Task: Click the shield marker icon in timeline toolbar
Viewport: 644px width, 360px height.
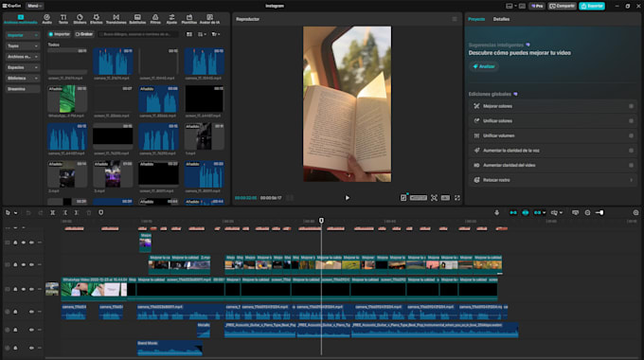Action: click(x=101, y=212)
